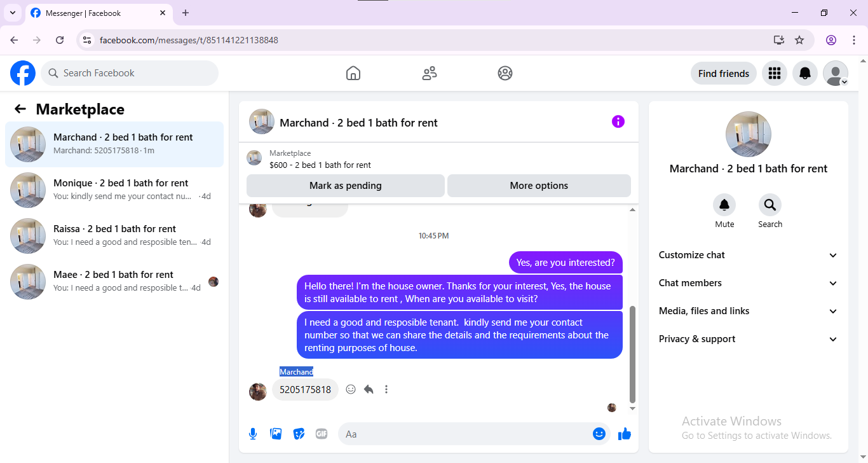Expand the Customize chat section
The image size is (868, 463).
749,255
